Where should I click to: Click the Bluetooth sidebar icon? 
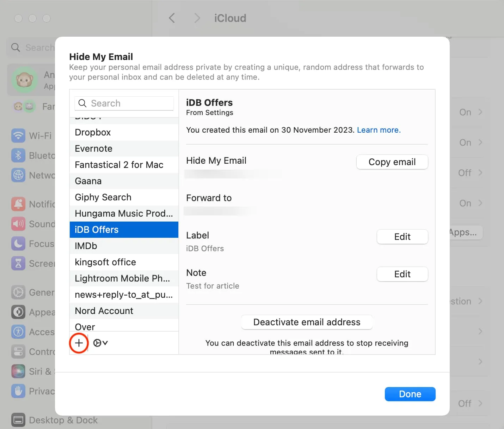point(18,155)
